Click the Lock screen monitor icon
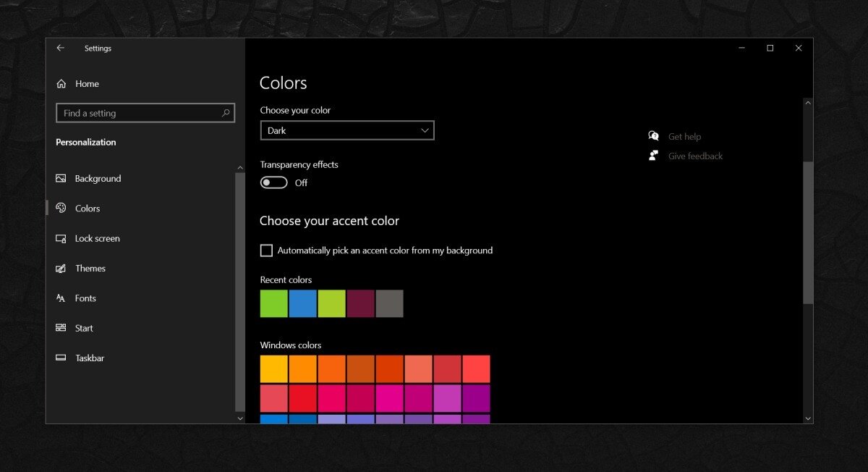 (x=61, y=238)
